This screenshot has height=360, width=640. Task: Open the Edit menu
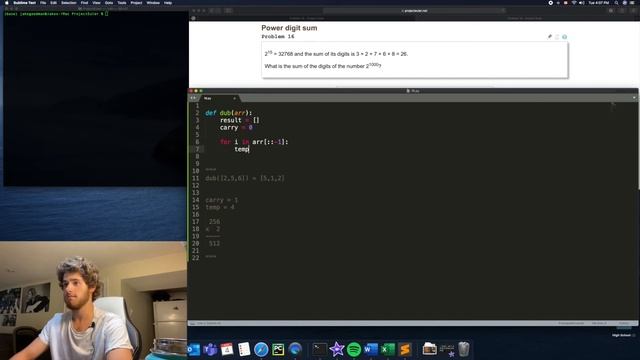click(x=53, y=3)
